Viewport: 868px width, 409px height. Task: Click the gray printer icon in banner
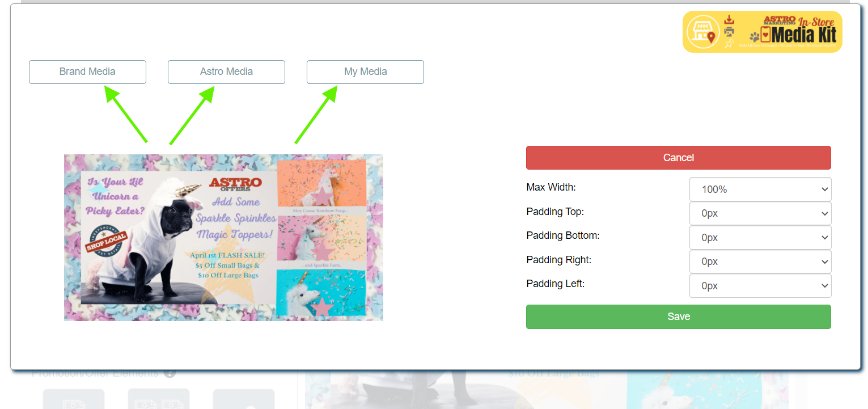click(x=730, y=32)
